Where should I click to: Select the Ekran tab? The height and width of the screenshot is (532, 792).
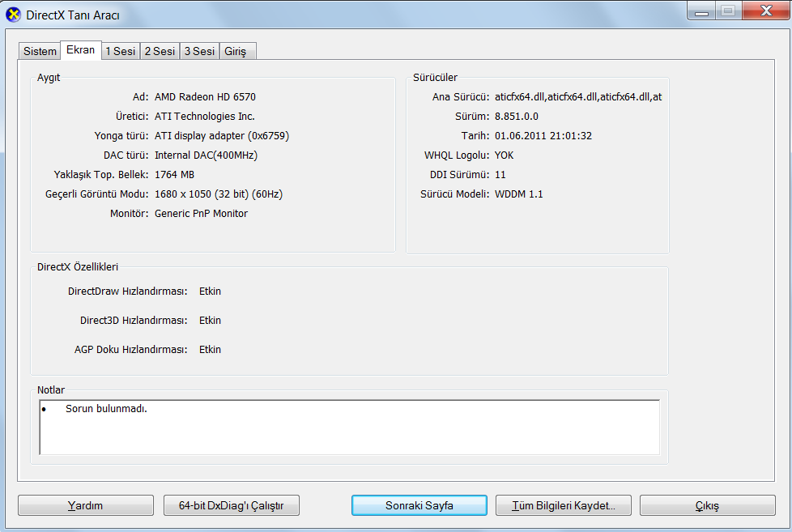81,49
